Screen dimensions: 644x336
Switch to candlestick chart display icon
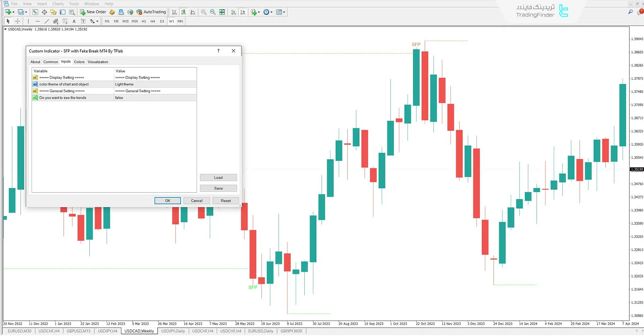pyautogui.click(x=184, y=12)
